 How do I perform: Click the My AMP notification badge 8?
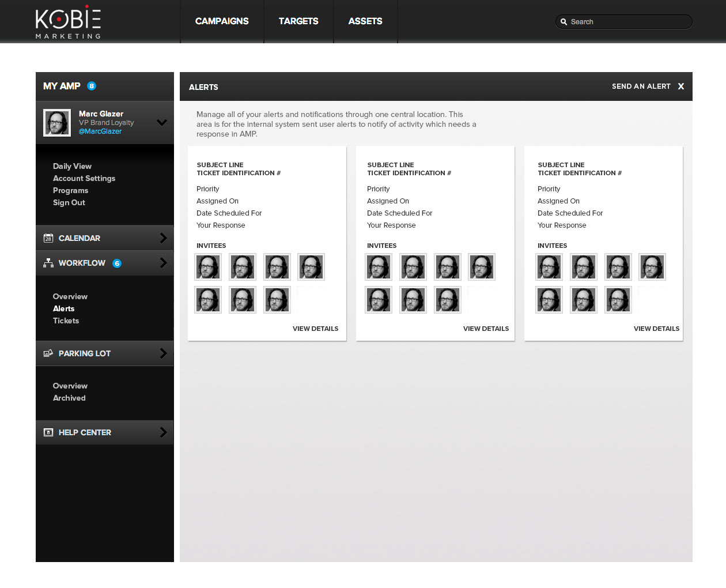click(x=92, y=86)
